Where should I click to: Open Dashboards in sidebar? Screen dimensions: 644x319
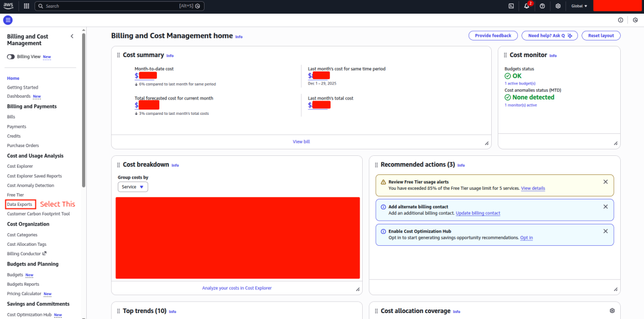[19, 96]
